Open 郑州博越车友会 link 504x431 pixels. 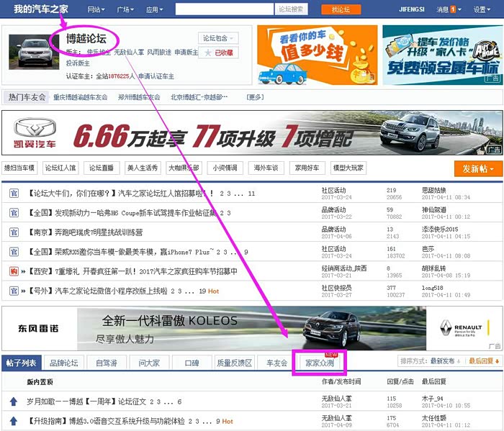139,97
